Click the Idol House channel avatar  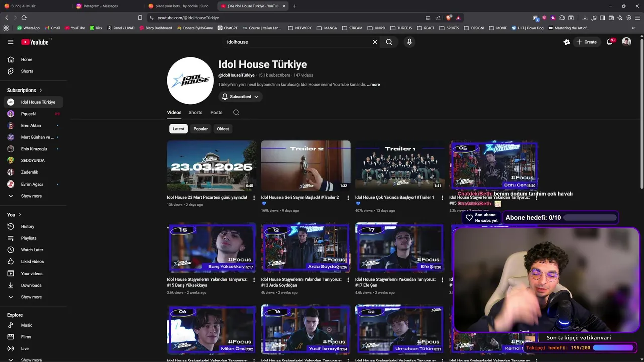tap(190, 80)
